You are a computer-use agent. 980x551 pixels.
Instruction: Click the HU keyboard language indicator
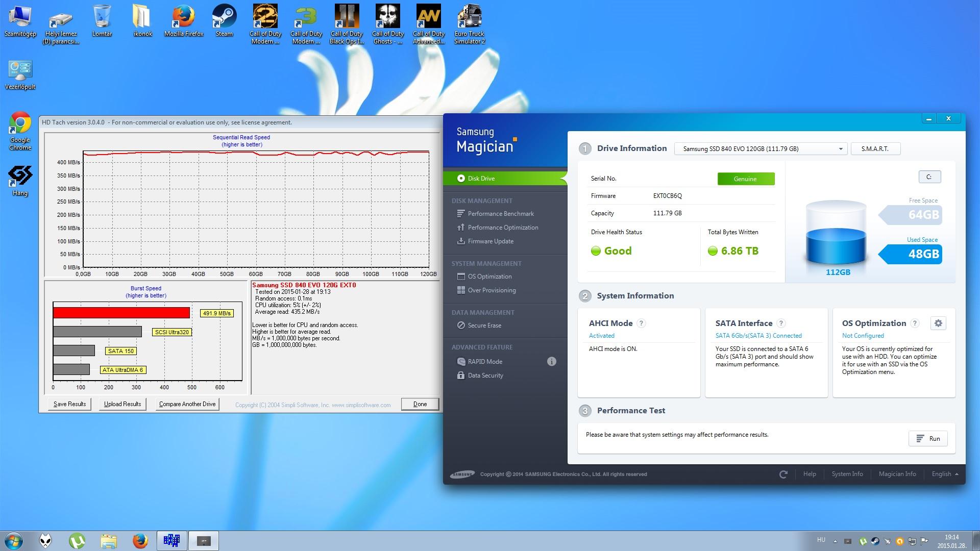821,540
